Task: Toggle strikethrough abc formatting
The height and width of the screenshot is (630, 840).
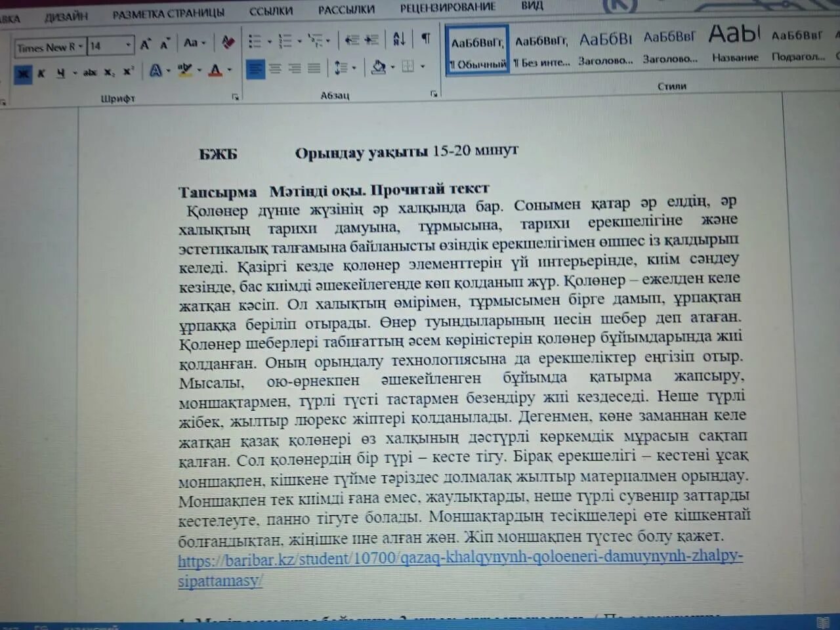Action: pos(90,72)
